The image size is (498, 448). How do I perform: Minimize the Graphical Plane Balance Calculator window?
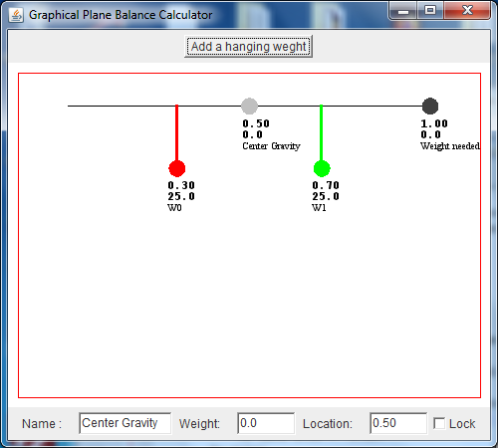tap(402, 11)
